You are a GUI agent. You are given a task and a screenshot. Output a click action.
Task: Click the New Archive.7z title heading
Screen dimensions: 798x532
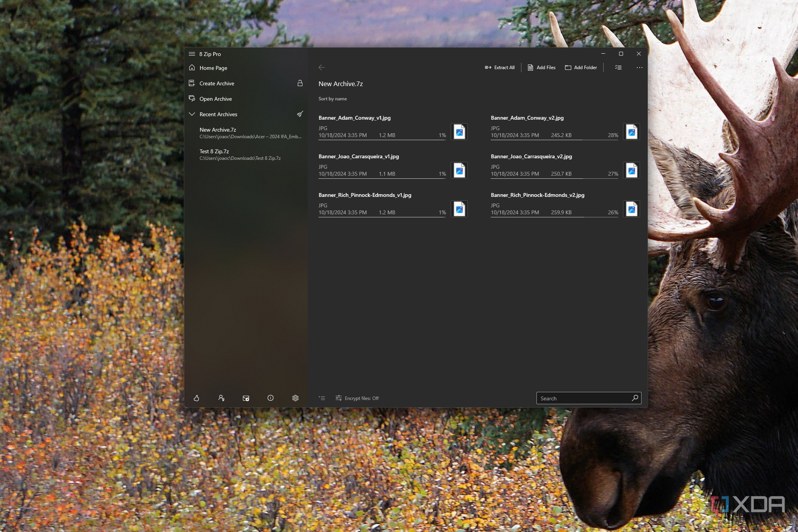tap(341, 84)
